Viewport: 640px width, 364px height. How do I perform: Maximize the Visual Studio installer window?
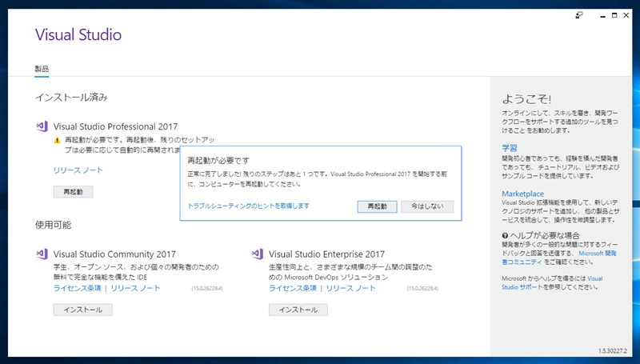pos(614,15)
